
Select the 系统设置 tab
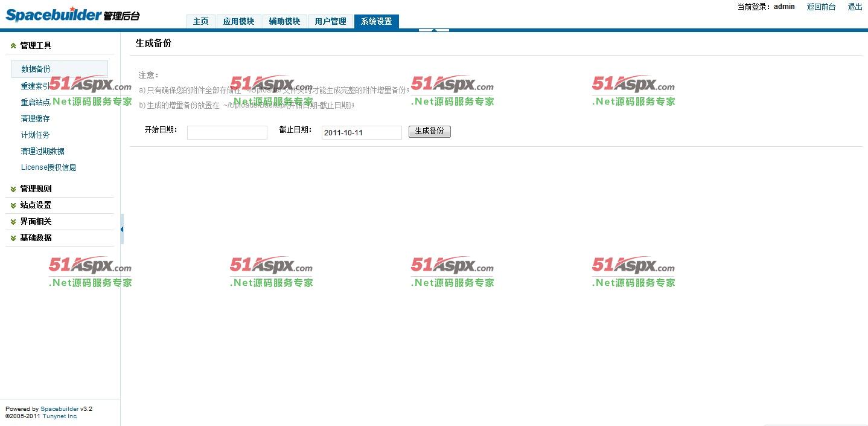click(377, 22)
